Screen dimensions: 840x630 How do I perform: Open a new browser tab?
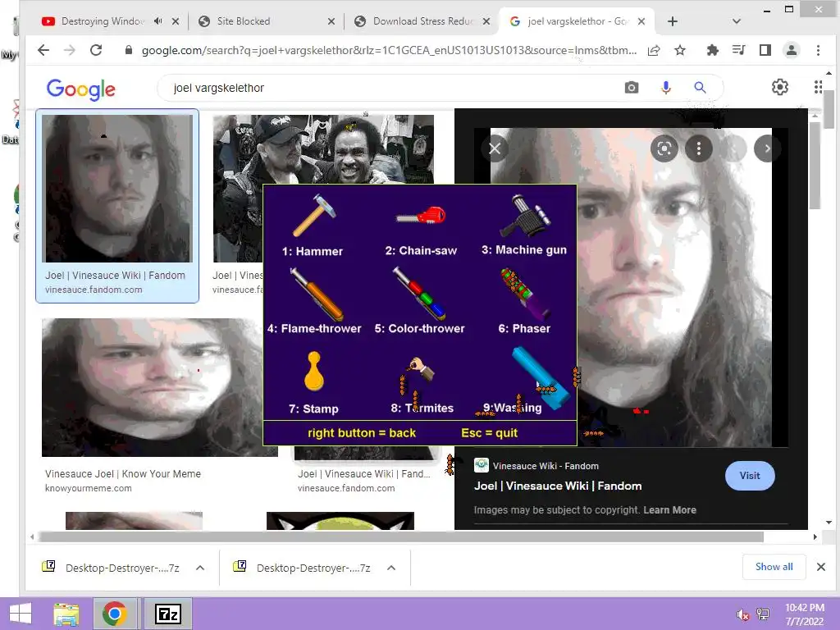point(673,21)
